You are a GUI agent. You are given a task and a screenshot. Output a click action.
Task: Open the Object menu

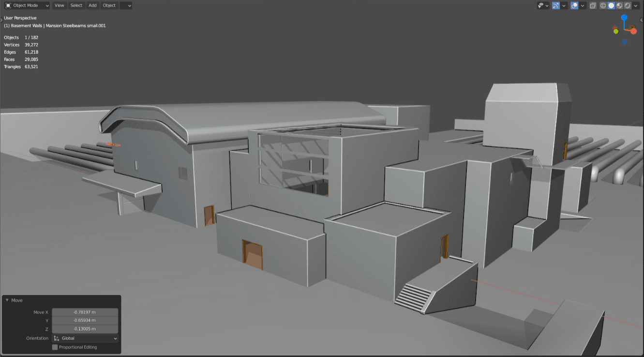(x=109, y=5)
